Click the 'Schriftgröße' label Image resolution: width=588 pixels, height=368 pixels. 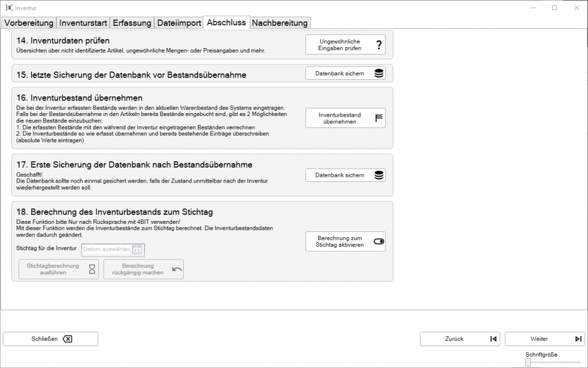541,355
